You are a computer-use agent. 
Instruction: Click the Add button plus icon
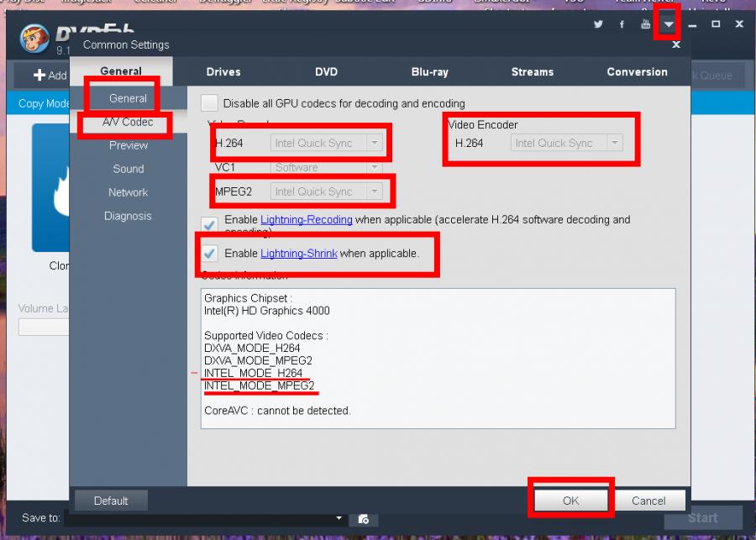click(x=39, y=76)
